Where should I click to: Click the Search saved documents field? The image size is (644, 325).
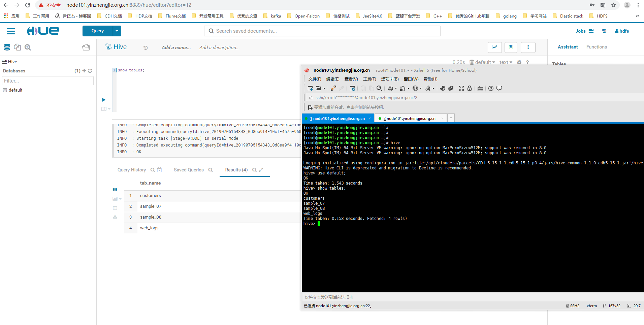(322, 31)
